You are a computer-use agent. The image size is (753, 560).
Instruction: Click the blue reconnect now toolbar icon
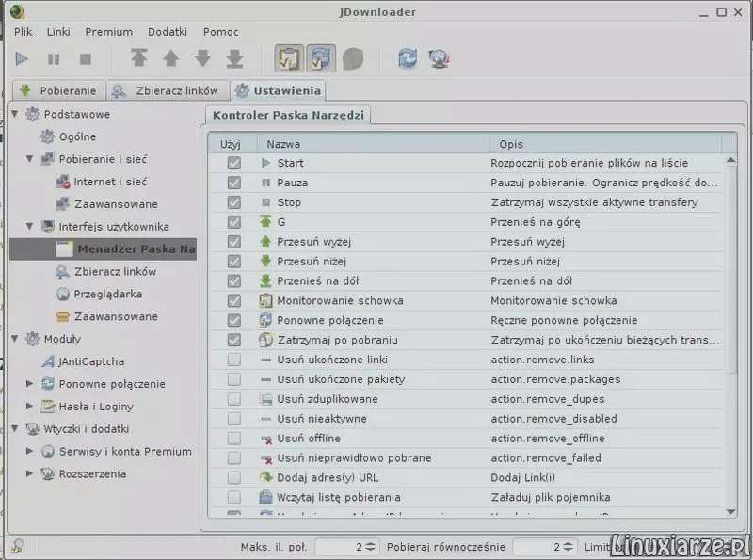(408, 58)
